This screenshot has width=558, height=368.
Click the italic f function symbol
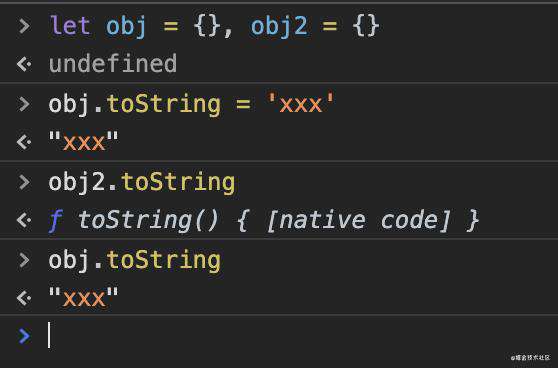click(x=56, y=221)
